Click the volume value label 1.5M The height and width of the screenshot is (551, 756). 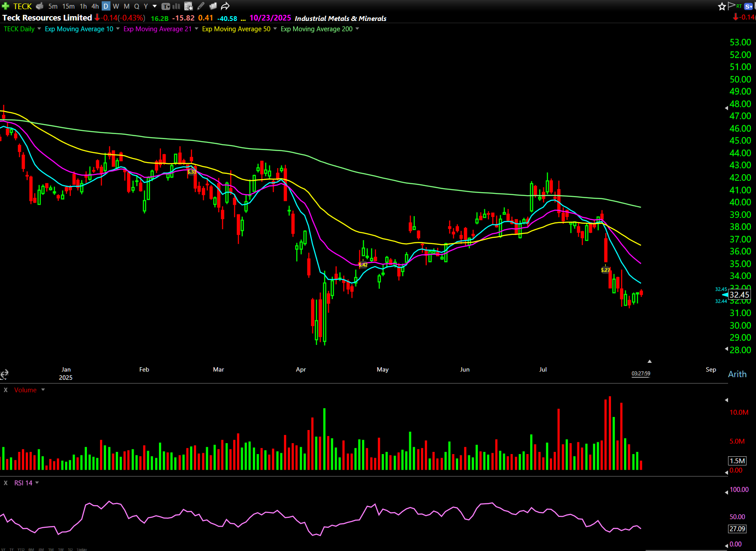(x=737, y=461)
